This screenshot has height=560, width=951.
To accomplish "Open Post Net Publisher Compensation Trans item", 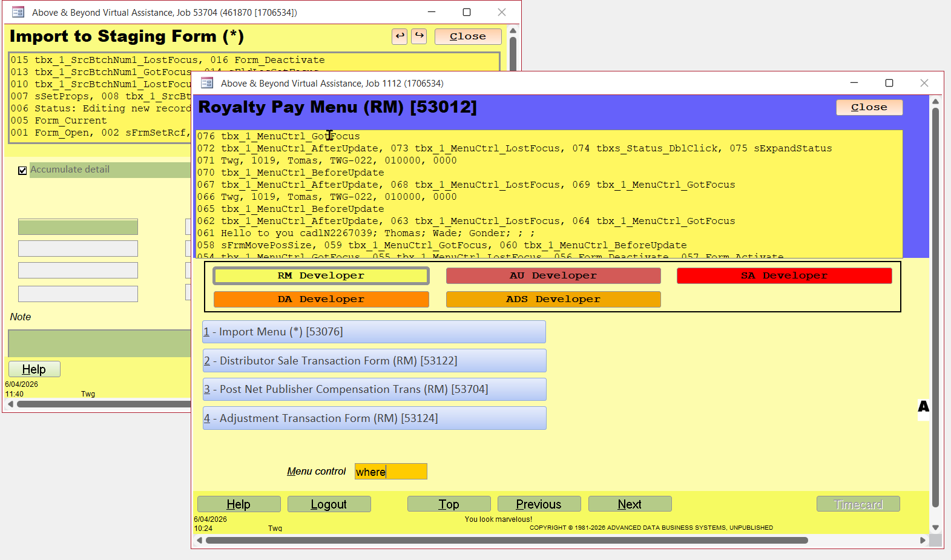I will [374, 389].
